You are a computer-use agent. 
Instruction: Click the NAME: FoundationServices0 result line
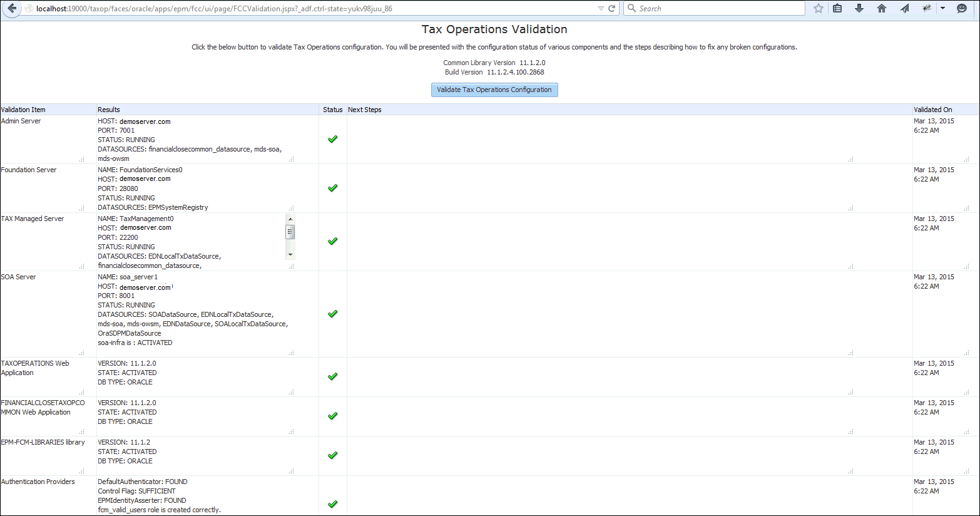pyautogui.click(x=140, y=170)
